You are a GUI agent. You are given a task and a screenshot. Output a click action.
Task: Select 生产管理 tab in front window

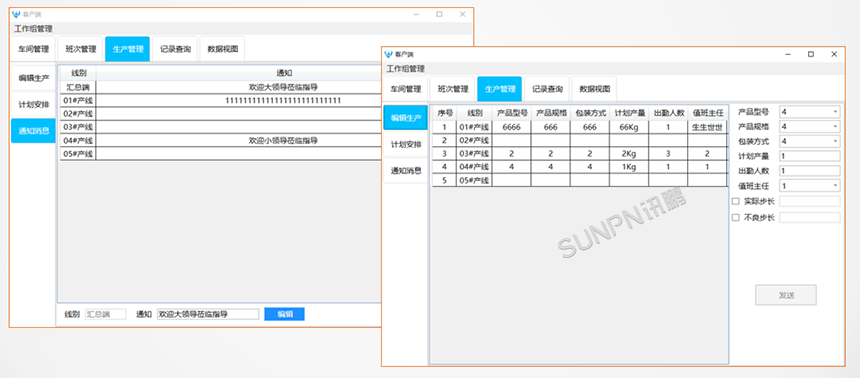(500, 89)
